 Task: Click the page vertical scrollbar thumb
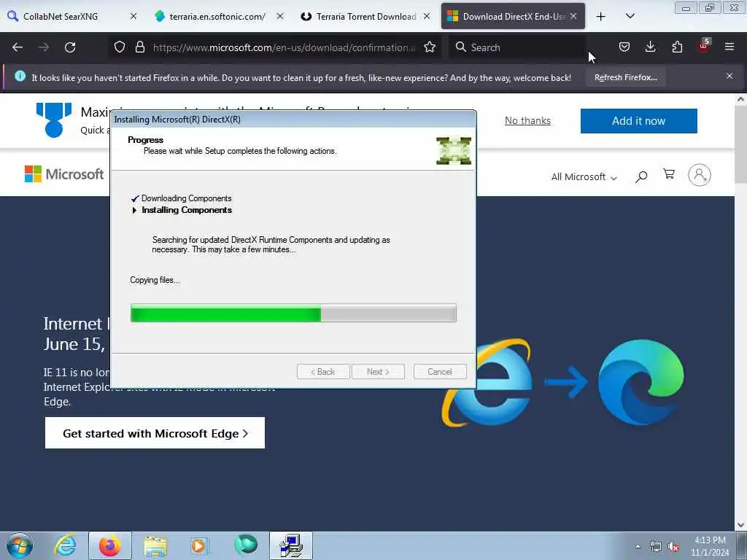pos(740,144)
